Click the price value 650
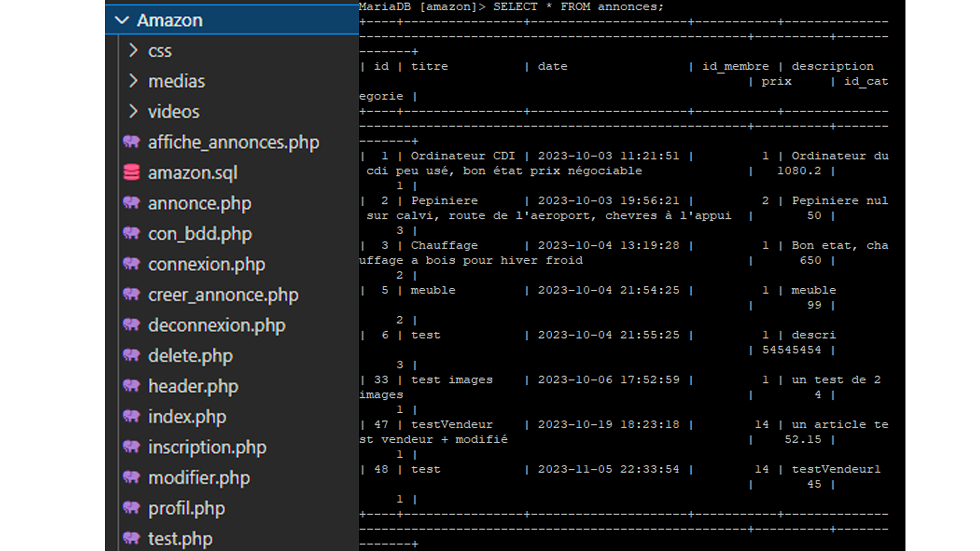 pos(810,260)
